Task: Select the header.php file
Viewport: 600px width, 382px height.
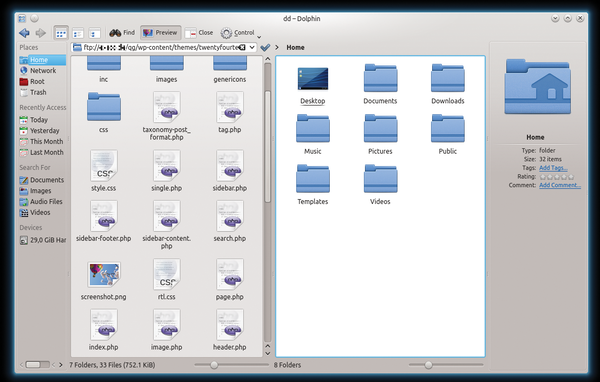Action: (x=230, y=330)
